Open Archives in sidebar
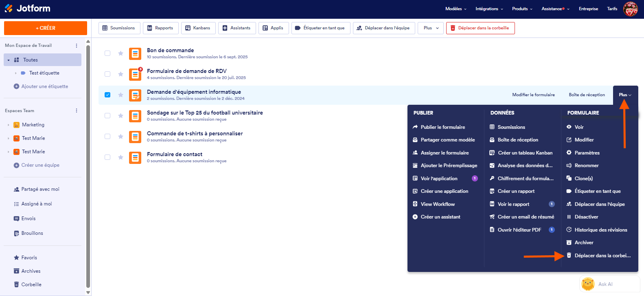644x296 pixels. [27, 271]
